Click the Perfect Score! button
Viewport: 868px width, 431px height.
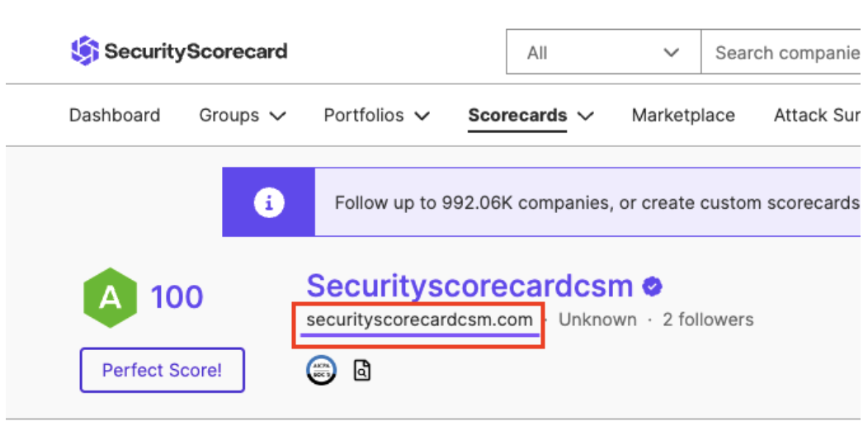click(163, 370)
